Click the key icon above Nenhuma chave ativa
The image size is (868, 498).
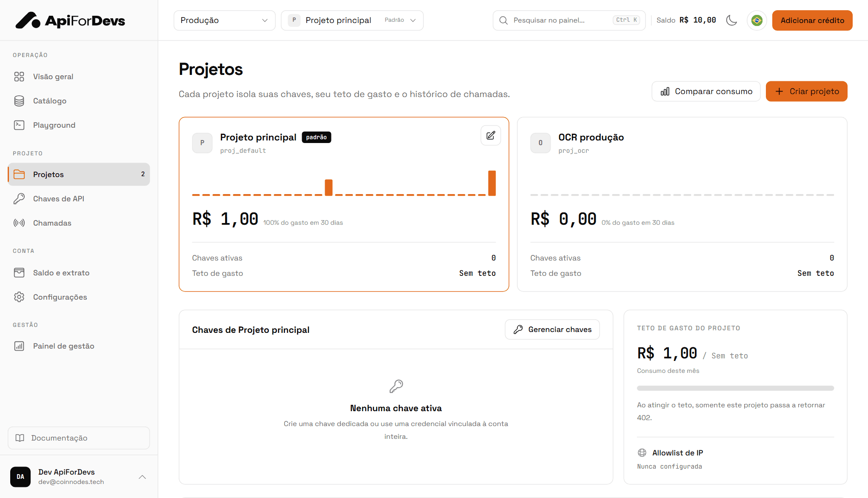click(396, 386)
